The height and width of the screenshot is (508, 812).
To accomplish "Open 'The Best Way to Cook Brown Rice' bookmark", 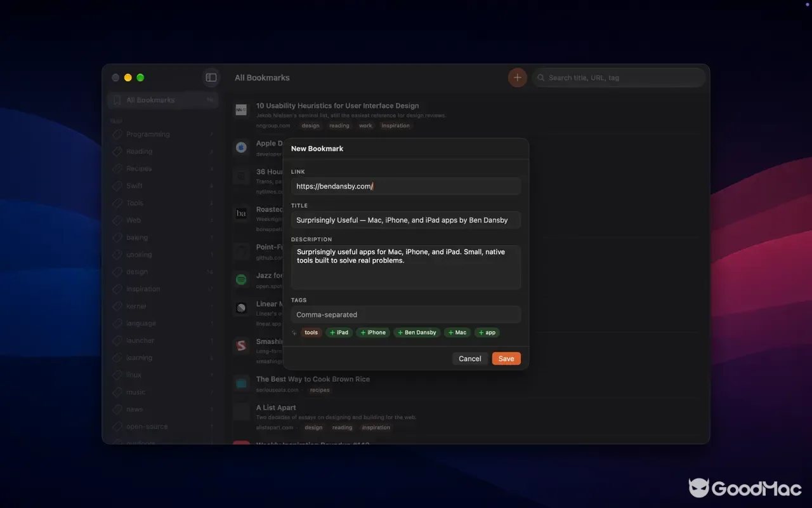I will 313,379.
